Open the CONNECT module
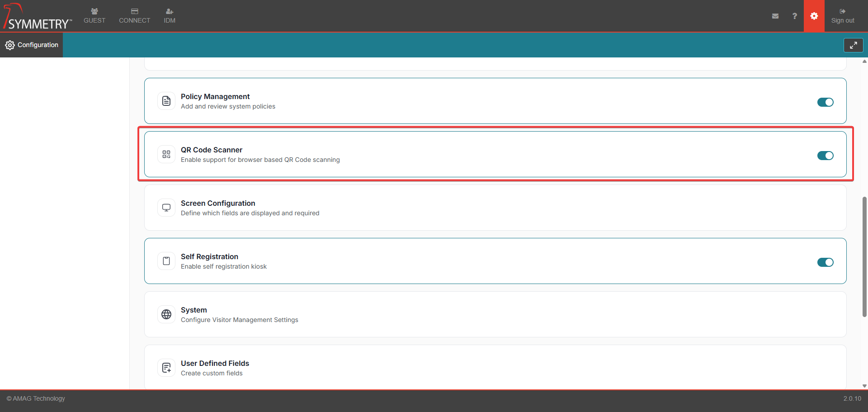This screenshot has height=412, width=868. pyautogui.click(x=134, y=16)
